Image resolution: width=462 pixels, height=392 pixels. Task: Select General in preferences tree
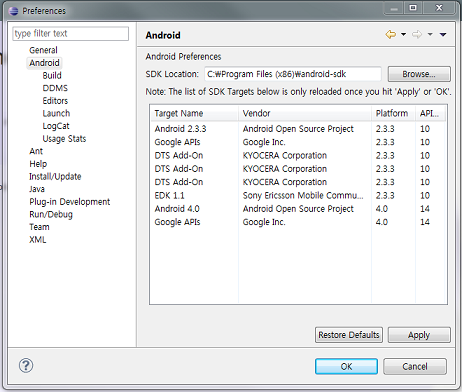pos(43,50)
